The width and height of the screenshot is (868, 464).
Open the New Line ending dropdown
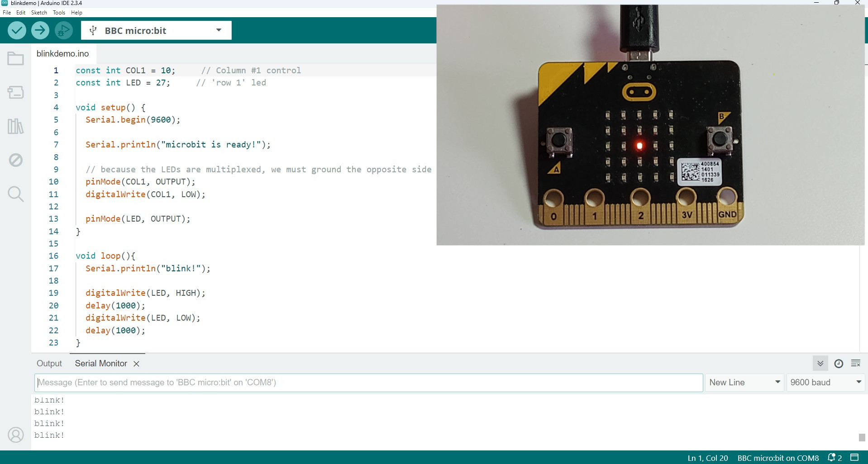click(745, 383)
